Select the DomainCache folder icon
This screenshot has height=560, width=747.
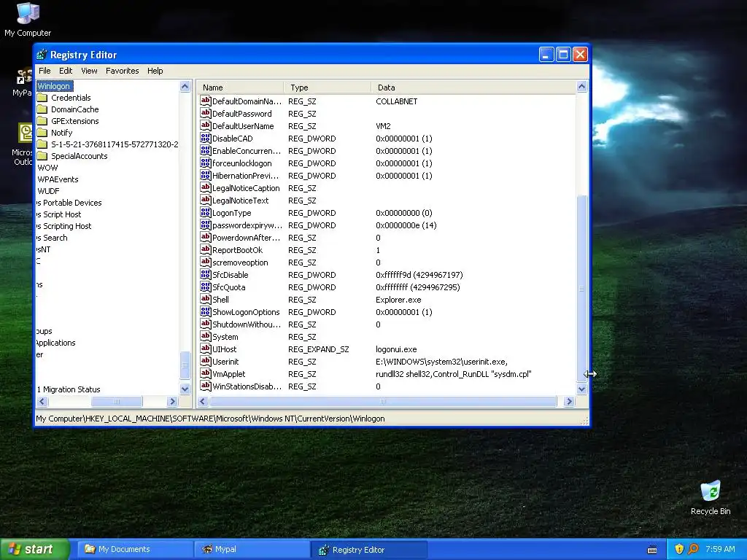(x=42, y=109)
